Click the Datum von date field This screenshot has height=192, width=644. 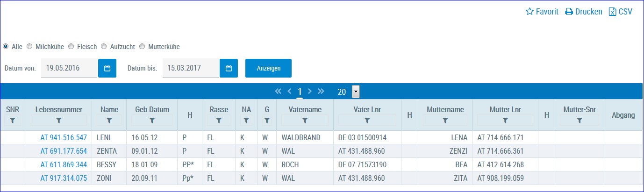click(69, 68)
